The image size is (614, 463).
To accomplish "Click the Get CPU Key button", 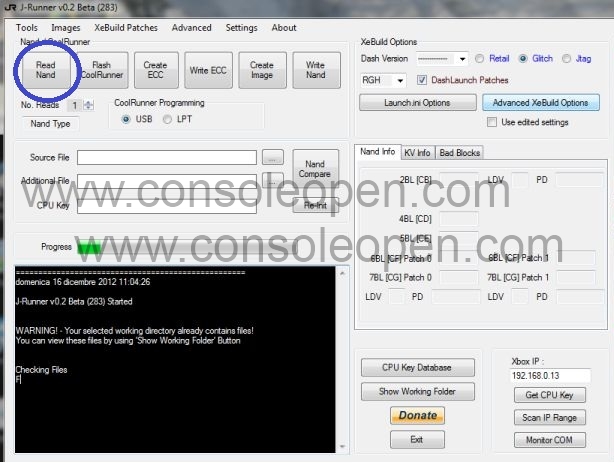I will [550, 395].
